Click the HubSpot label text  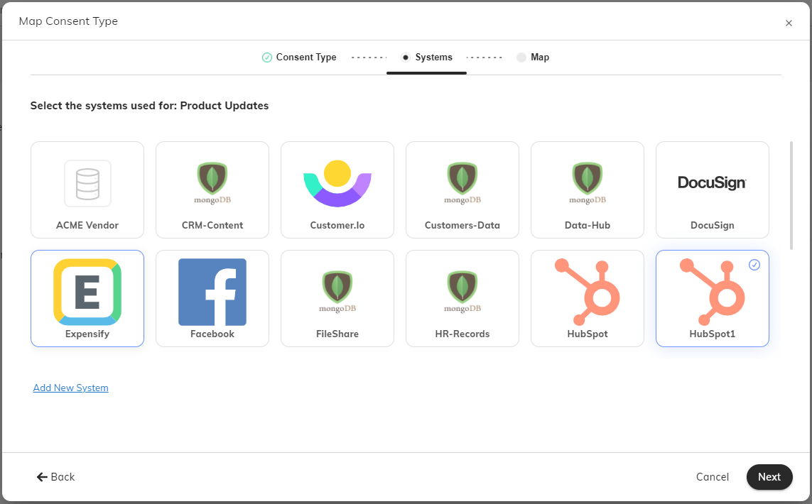point(588,334)
